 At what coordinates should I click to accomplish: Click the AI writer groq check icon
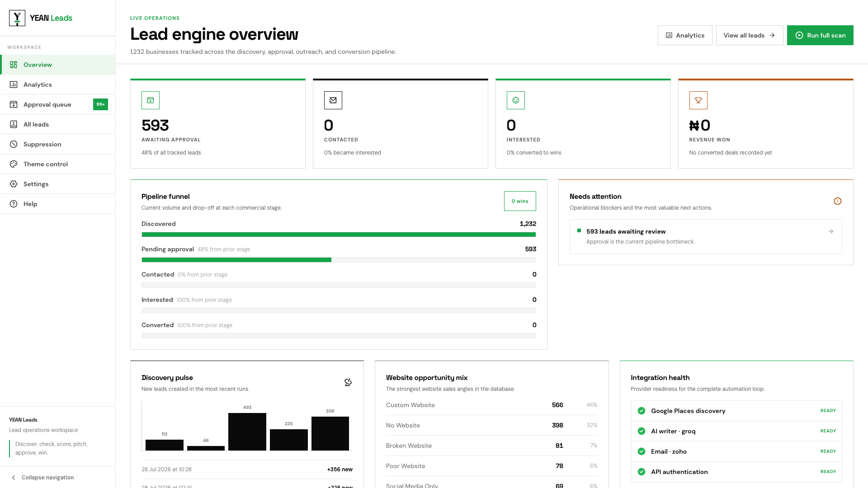[x=642, y=431]
